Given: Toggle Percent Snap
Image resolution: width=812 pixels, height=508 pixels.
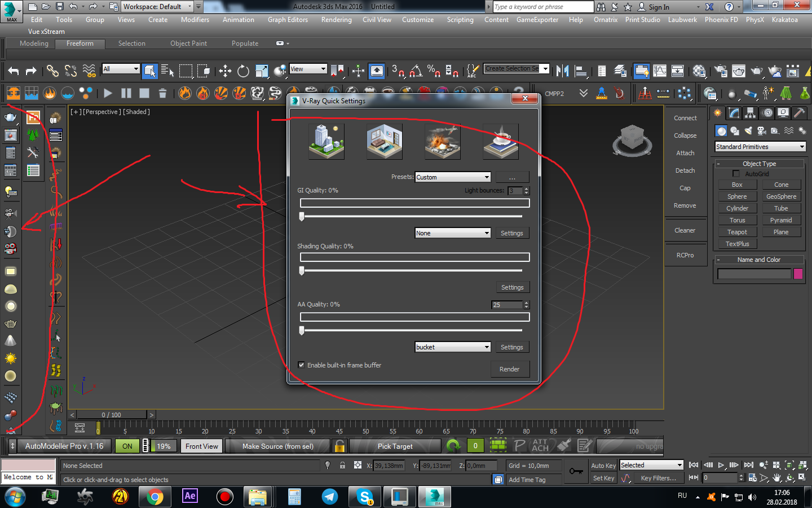Looking at the screenshot, I should pos(434,71).
